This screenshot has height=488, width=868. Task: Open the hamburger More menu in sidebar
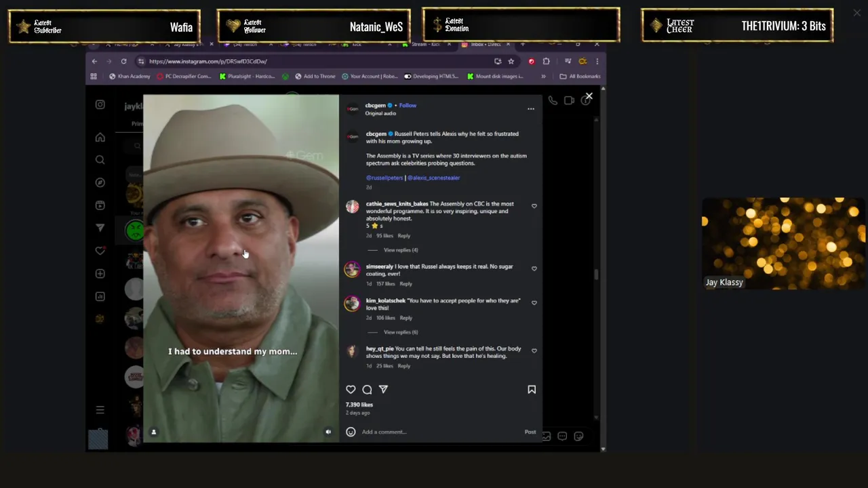pos(100,409)
